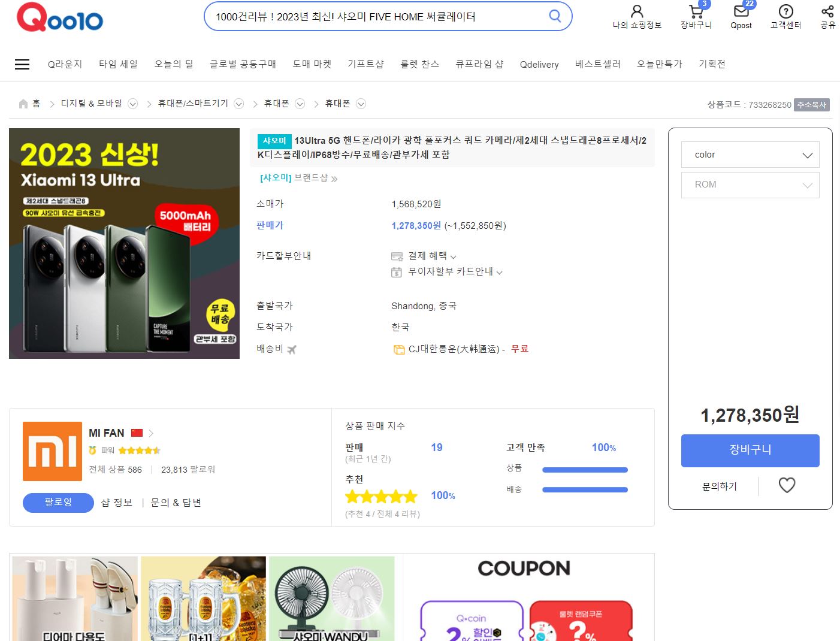Click the 23,813 팔로워 count

click(188, 470)
